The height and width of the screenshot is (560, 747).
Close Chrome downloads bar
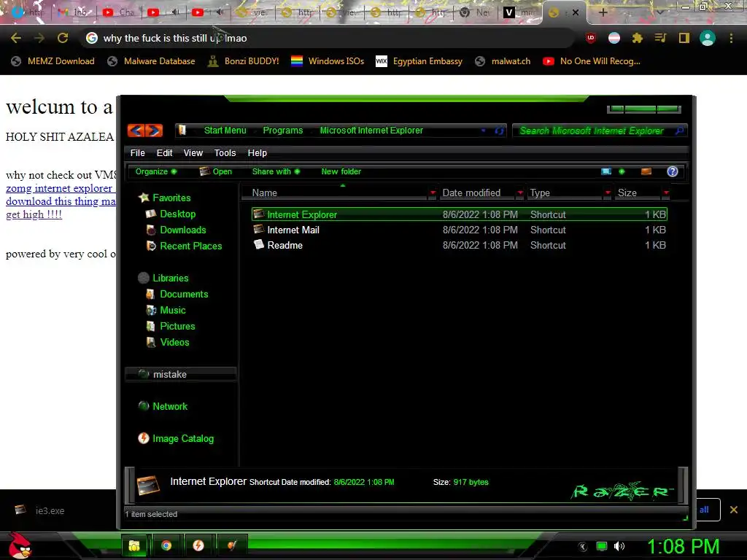[x=734, y=510]
